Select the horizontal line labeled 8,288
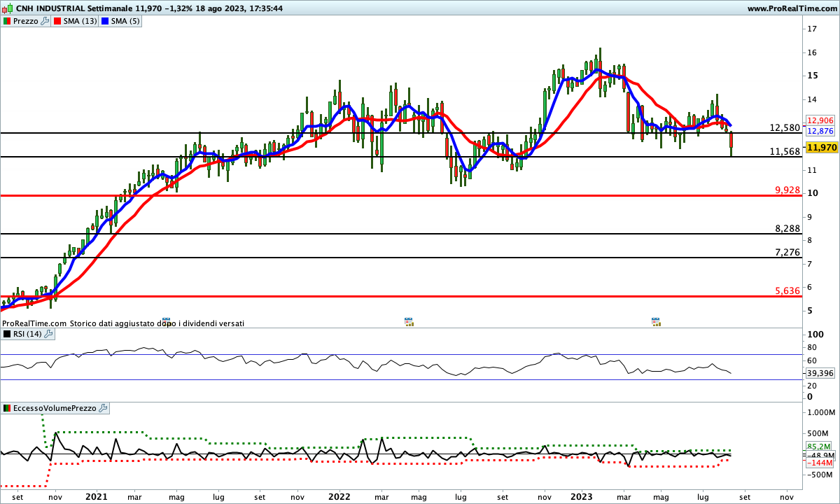Viewport: 840px width, 504px height. click(x=400, y=234)
